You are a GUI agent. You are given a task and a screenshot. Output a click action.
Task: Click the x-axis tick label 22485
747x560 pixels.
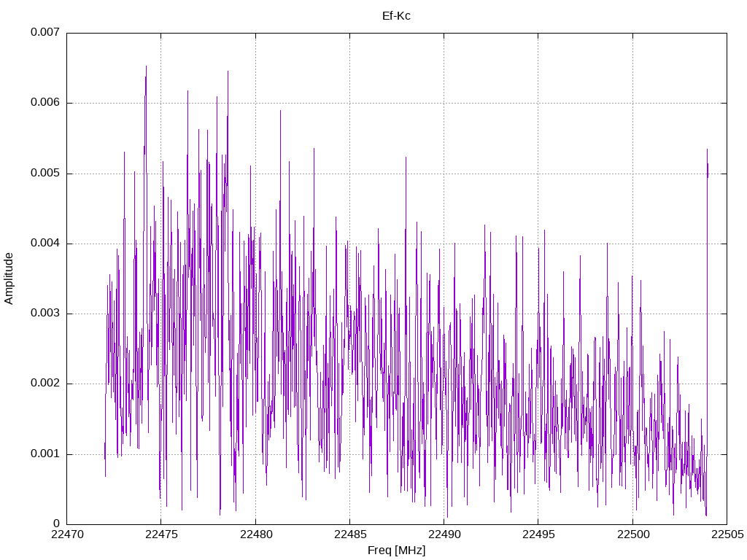[x=350, y=534]
